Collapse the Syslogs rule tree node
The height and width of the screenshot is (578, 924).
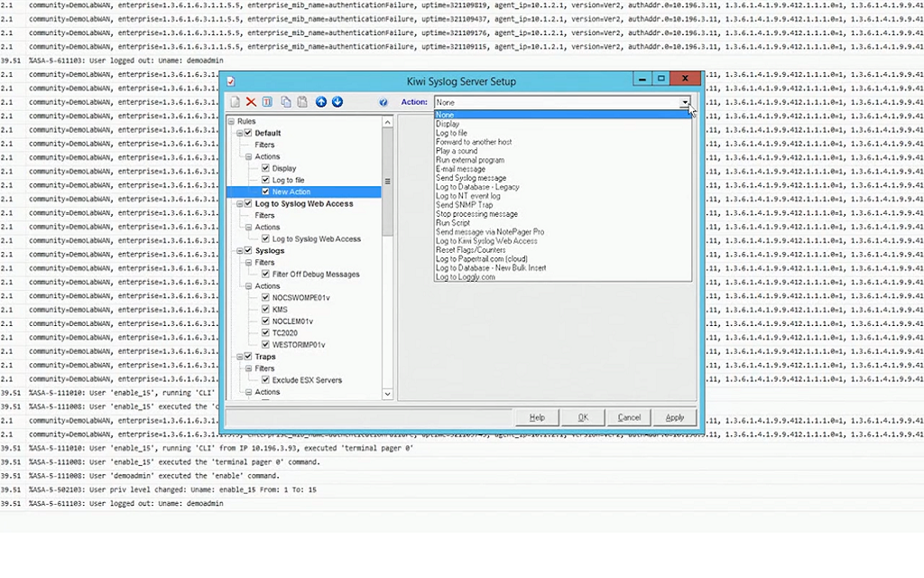click(240, 249)
